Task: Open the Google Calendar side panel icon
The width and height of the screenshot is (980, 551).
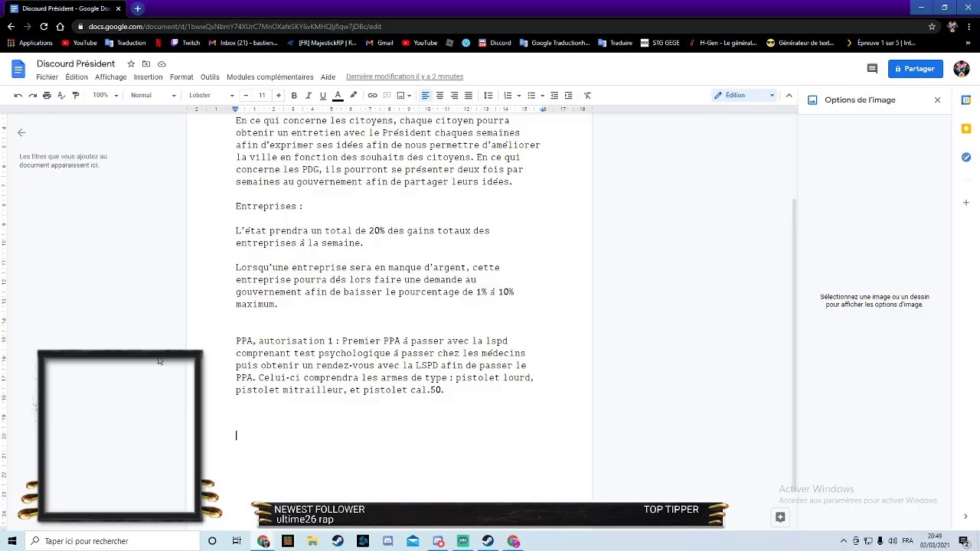Action: 966,100
